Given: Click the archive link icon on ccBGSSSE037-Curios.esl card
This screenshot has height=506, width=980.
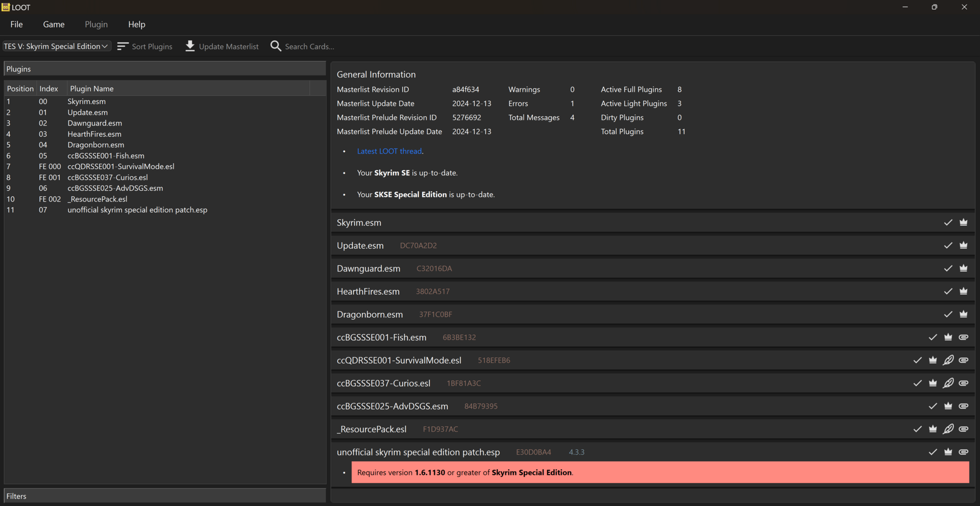Looking at the screenshot, I should tap(963, 383).
